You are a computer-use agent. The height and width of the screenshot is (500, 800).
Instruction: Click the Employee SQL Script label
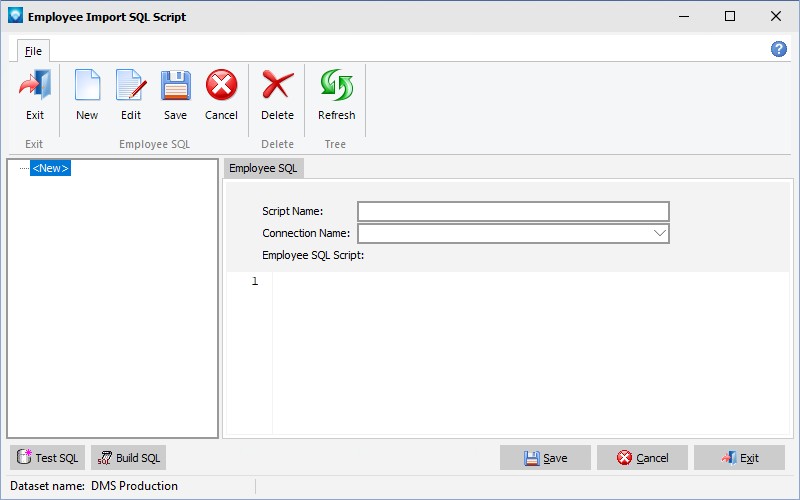click(313, 255)
